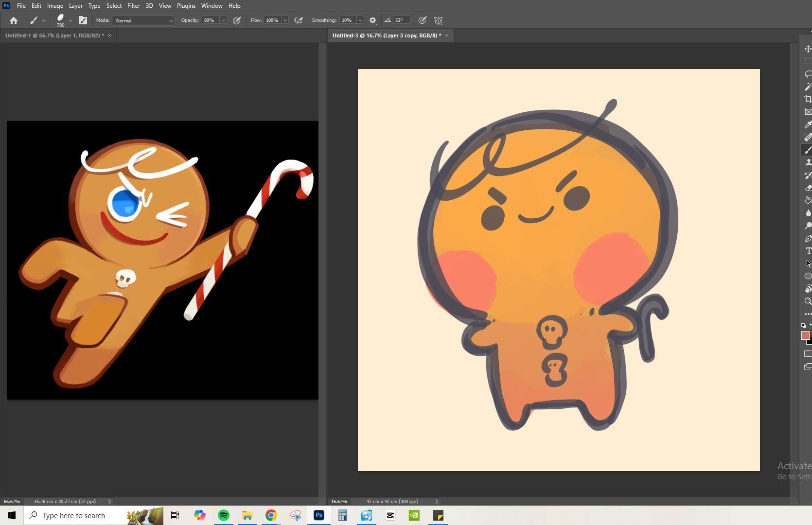812x525 pixels.
Task: Select the Paint Bucket tool
Action: (808, 200)
